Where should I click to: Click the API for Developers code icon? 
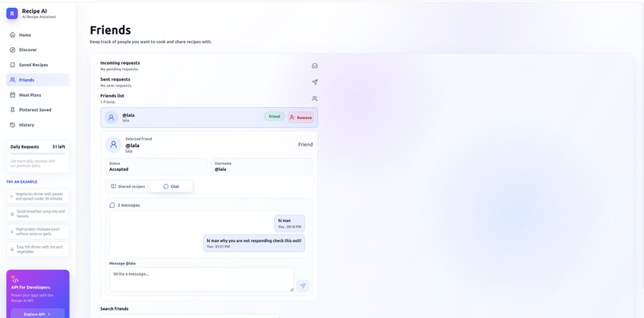click(x=15, y=280)
